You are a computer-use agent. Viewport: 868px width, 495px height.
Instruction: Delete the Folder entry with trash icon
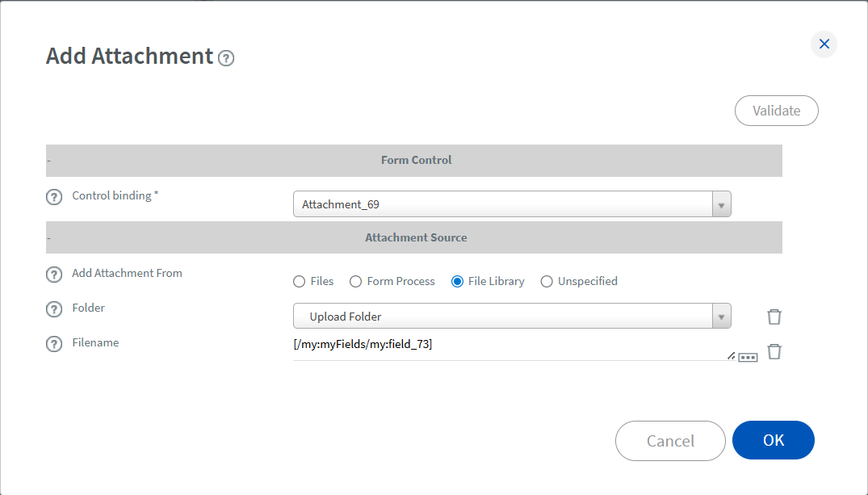click(x=774, y=317)
